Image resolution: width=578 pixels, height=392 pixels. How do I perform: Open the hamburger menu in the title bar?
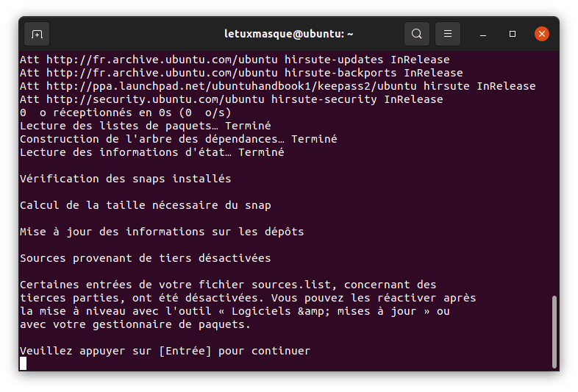coord(448,34)
